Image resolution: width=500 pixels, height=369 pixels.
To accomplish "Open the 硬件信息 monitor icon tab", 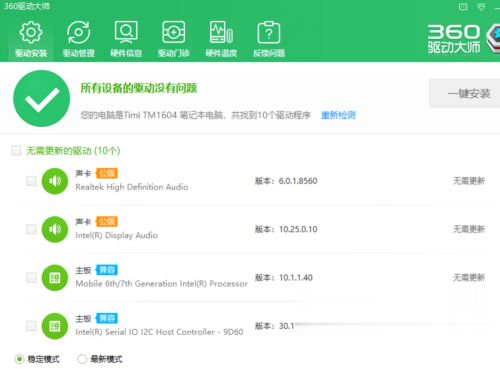I will click(x=126, y=38).
